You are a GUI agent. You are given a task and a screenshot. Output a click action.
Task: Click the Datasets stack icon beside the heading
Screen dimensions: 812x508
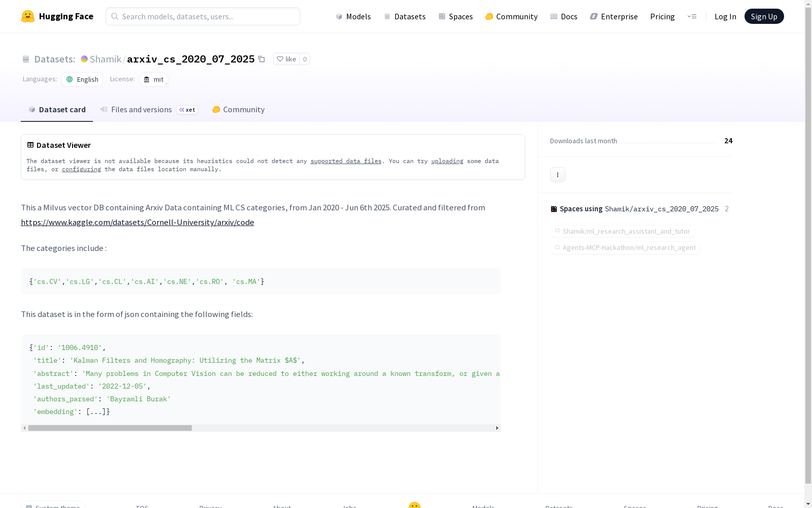pos(26,59)
